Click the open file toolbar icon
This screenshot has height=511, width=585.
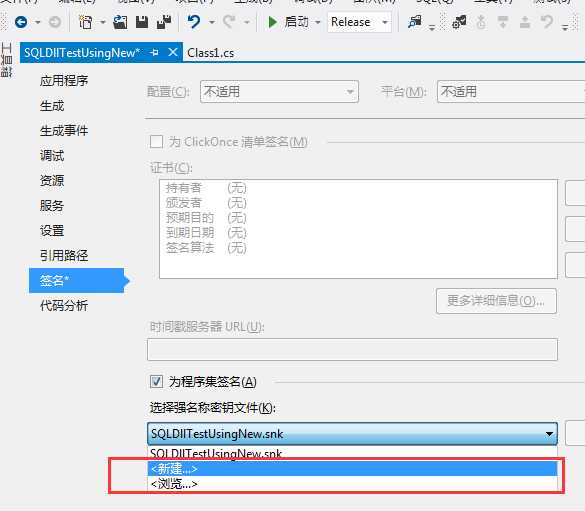click(120, 22)
